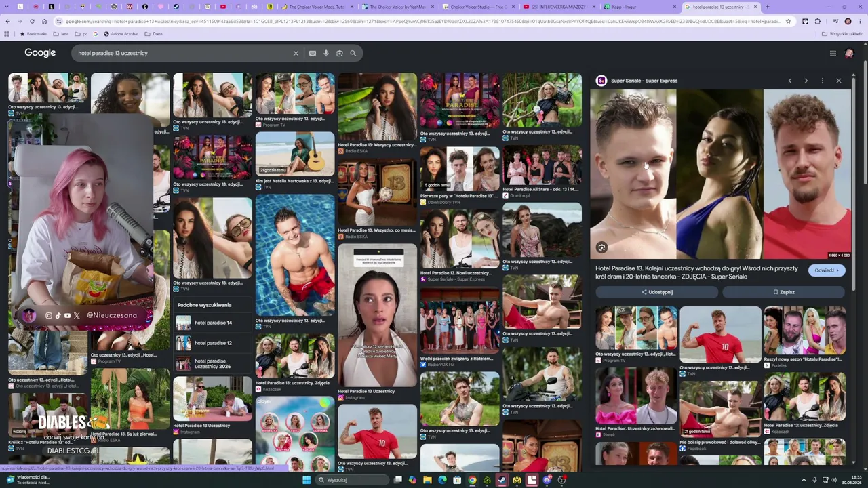868x488 pixels.
Task: Select related search hotel paradise uczestnicy 2026
Action: (x=213, y=363)
